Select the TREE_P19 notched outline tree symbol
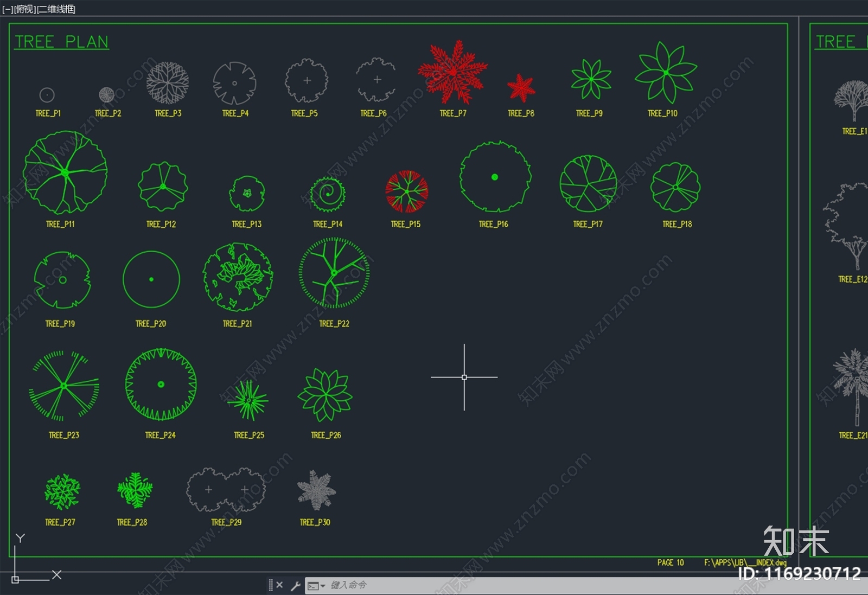 tap(62, 280)
